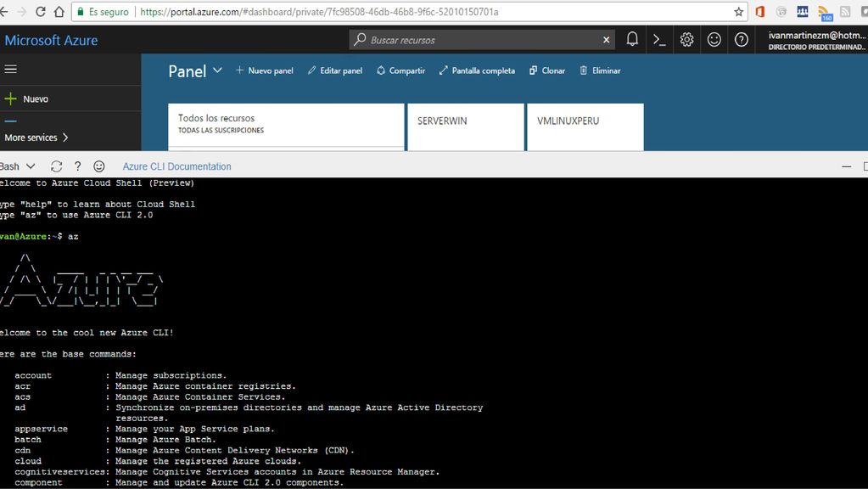Send feedback via the smiley icon in top bar
The height and width of the screenshot is (489, 868).
714,40
